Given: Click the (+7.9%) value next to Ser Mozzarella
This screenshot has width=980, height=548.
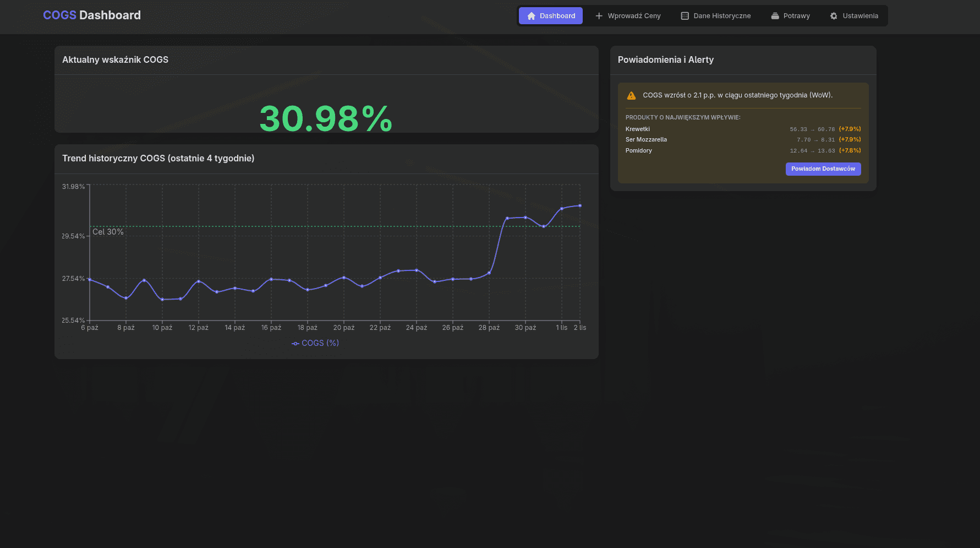Looking at the screenshot, I should click(x=850, y=139).
